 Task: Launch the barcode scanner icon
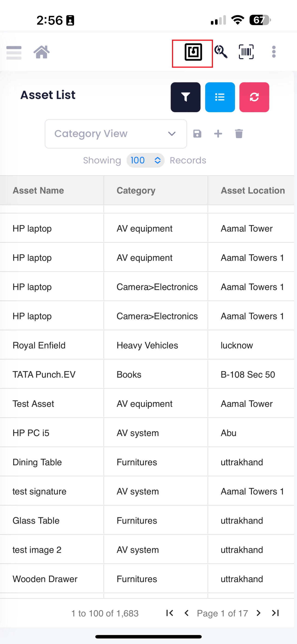click(x=246, y=52)
